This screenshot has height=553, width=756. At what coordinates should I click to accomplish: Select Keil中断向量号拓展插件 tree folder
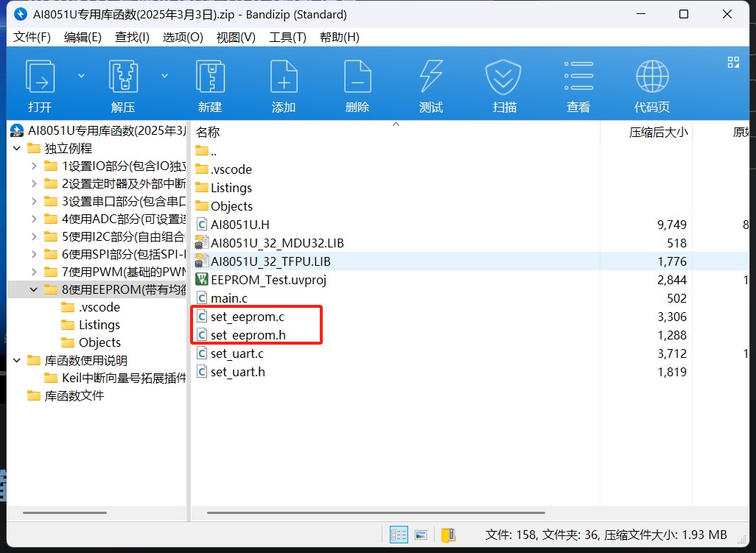coord(115,378)
